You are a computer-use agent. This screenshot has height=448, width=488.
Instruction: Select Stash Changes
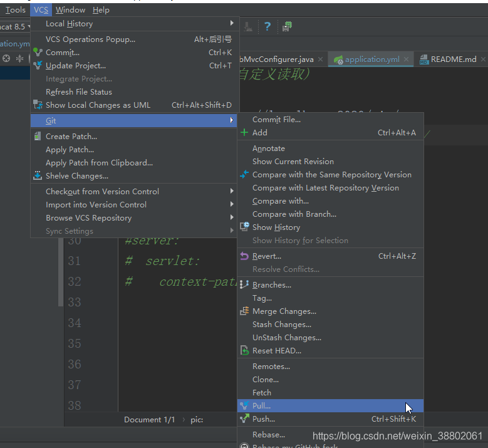pos(330,324)
